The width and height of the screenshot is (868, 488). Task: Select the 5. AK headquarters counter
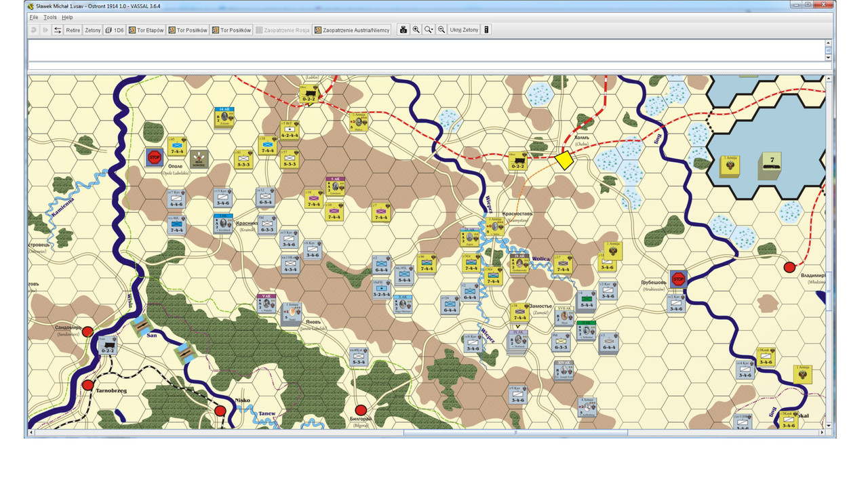(335, 186)
